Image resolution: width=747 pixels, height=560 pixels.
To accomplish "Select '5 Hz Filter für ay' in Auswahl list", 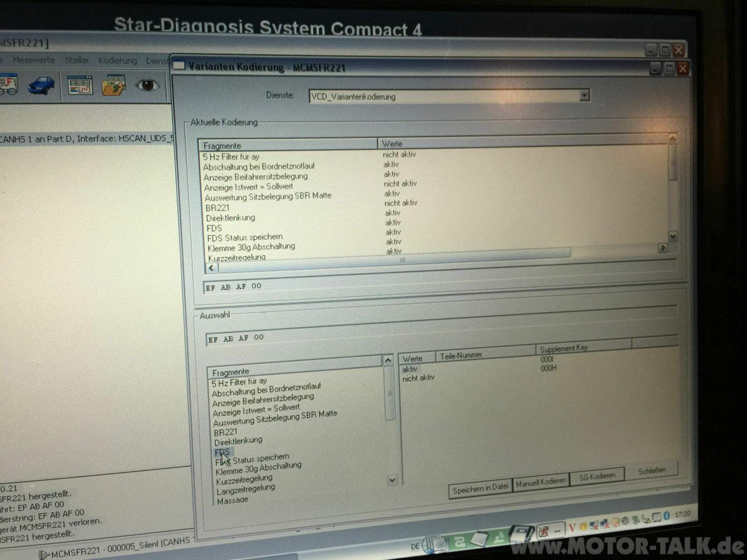I will point(239,382).
